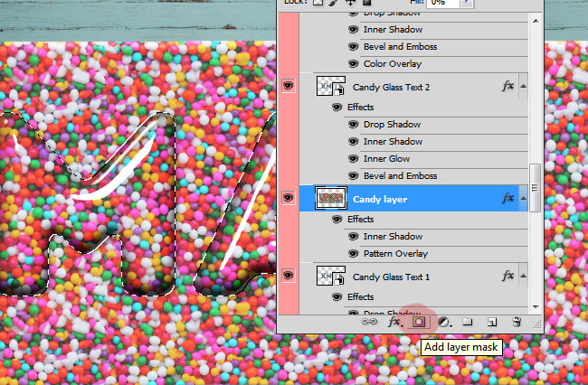Toggle lock position move icon
Image resolution: width=588 pixels, height=385 pixels.
pyautogui.click(x=350, y=2)
